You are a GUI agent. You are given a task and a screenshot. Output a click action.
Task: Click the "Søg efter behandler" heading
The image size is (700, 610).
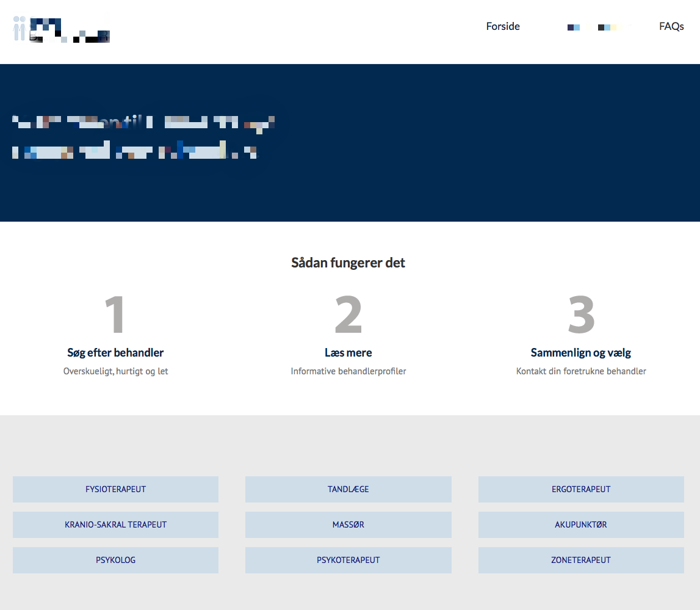[115, 352]
